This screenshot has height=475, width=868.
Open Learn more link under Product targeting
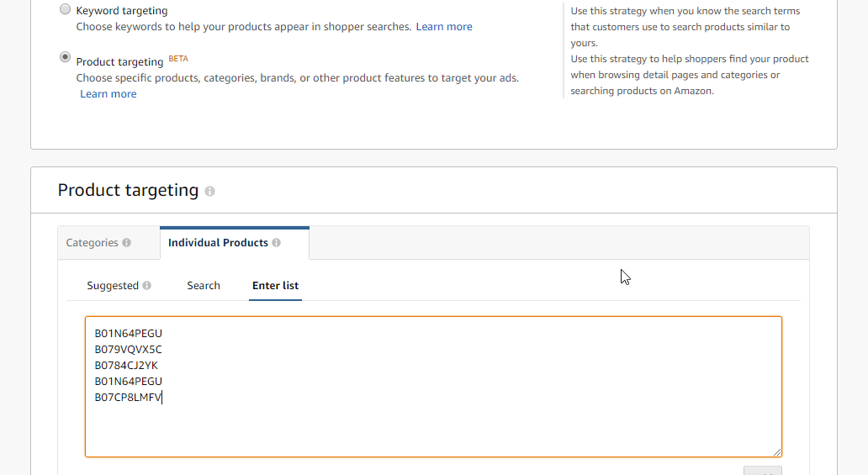[x=108, y=94]
